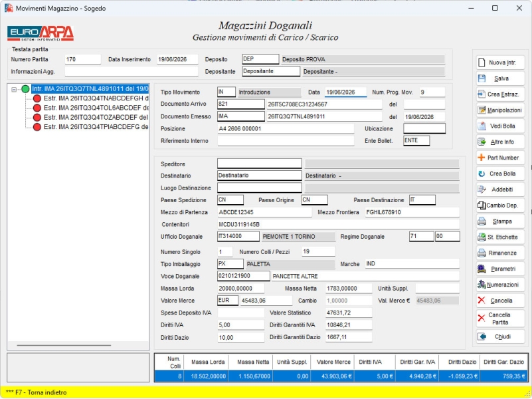Click the Data Inserimento field
Image resolution: width=532 pixels, height=399 pixels.
(177, 59)
